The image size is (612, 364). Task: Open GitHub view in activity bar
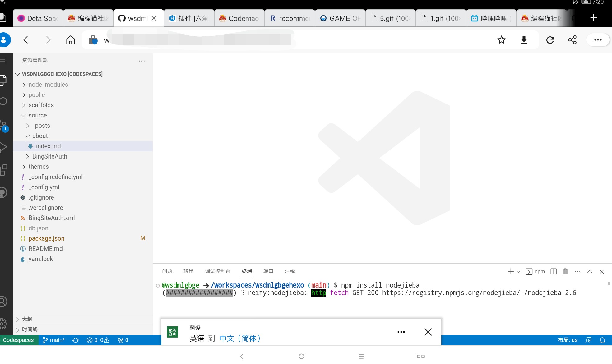pos(3,192)
